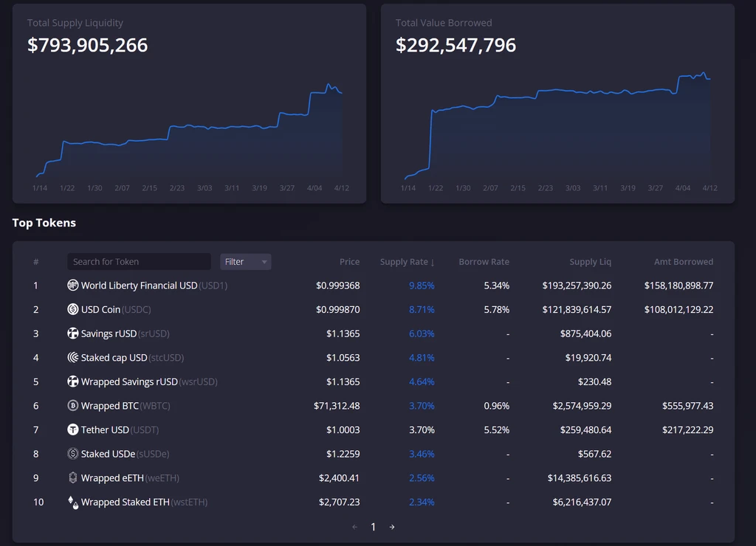
Task: Click the $555,977.43 amount borrowed value
Action: (687, 406)
